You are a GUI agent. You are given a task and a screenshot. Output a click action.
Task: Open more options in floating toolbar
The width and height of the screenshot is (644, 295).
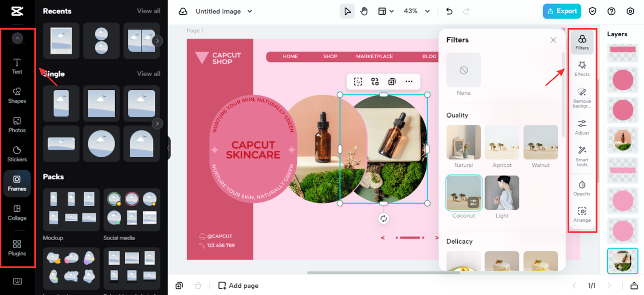tap(409, 82)
